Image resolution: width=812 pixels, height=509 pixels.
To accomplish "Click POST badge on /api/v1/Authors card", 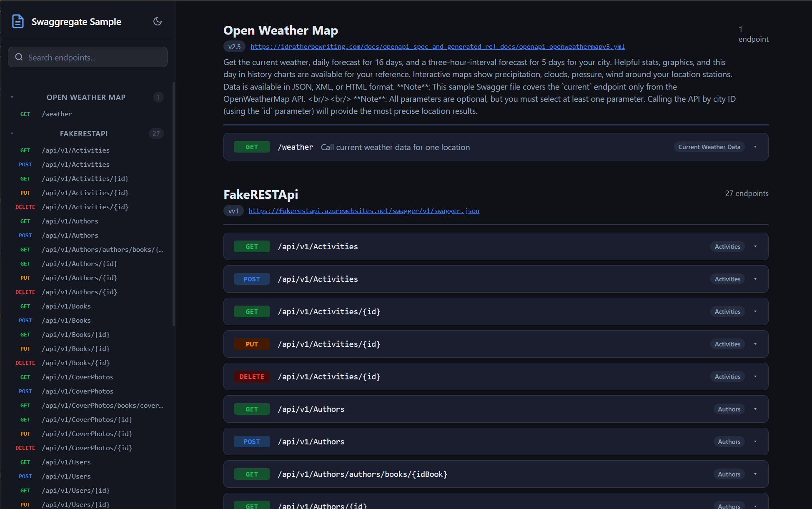I will (x=252, y=441).
